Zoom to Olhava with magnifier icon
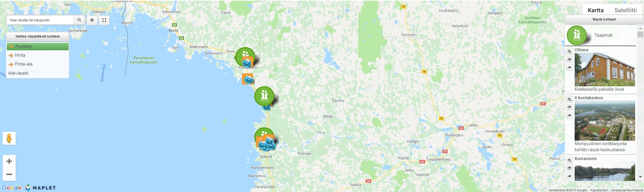 [569, 52]
